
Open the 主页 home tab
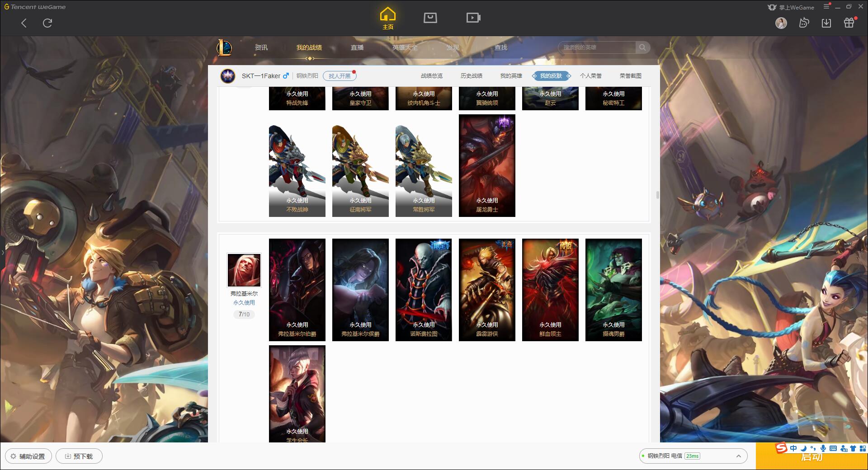[x=388, y=19]
